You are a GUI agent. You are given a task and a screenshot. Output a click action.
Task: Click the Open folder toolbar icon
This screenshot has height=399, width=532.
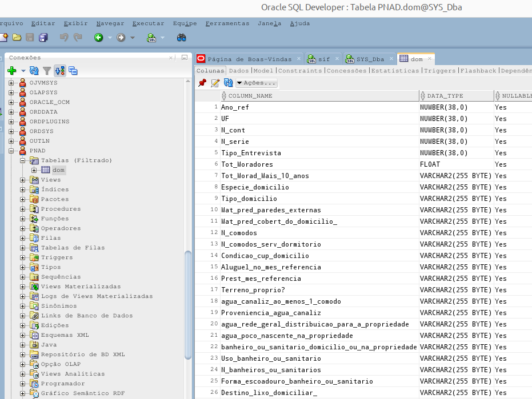(x=17, y=37)
